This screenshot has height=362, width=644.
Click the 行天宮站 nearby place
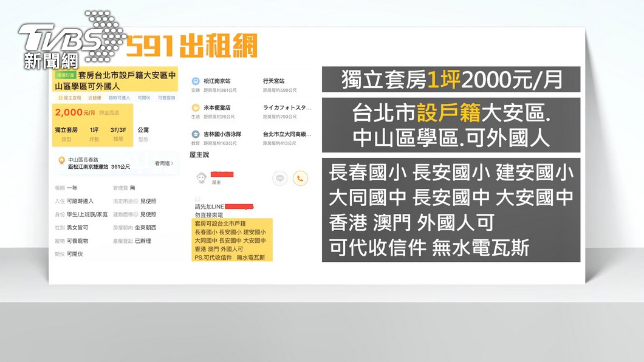coord(274,81)
